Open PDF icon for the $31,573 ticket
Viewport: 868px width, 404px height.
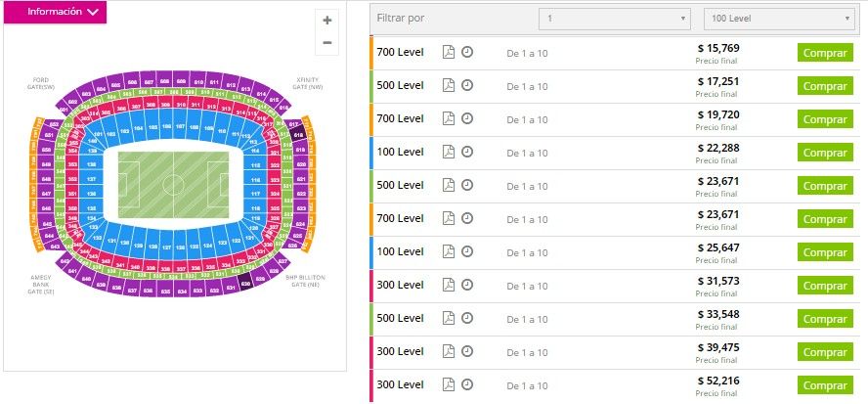pyautogui.click(x=449, y=285)
